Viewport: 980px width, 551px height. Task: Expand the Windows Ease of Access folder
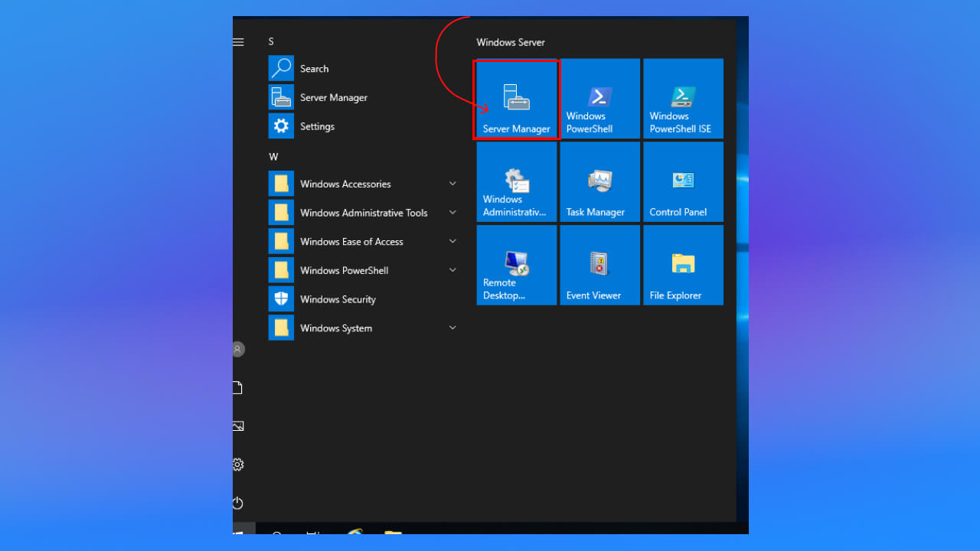[x=364, y=242]
